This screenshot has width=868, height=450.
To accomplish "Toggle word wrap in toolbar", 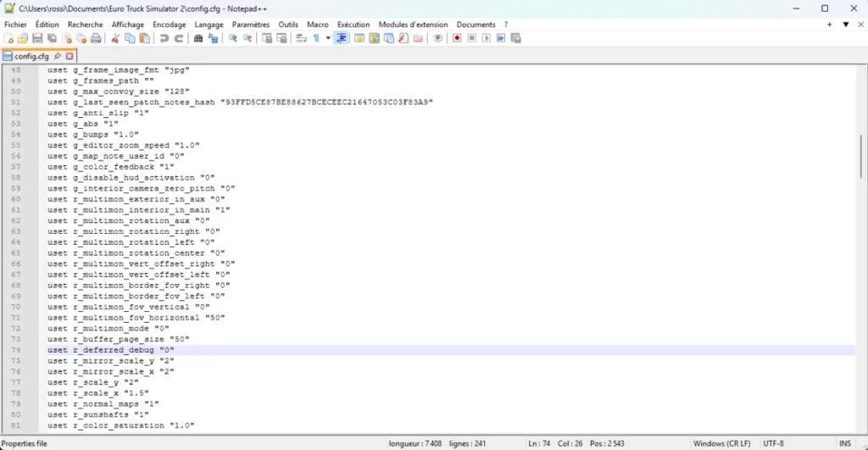I will coord(301,38).
